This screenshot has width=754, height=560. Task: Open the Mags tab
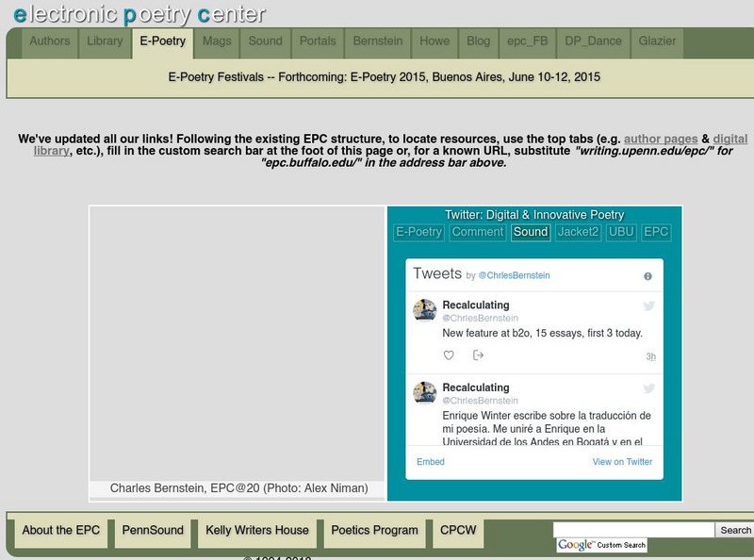point(217,41)
